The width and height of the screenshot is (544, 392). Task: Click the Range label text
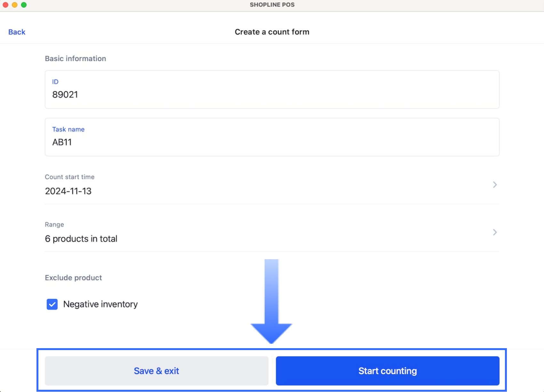(54, 225)
